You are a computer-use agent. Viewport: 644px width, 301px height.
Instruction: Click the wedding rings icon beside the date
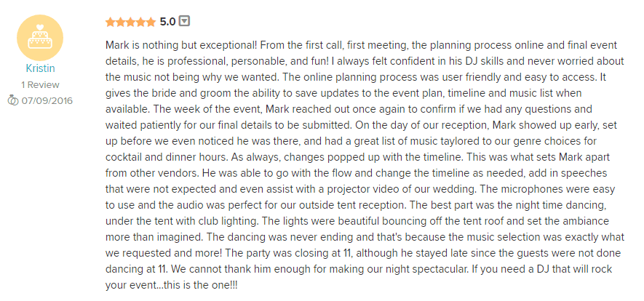[x=13, y=100]
